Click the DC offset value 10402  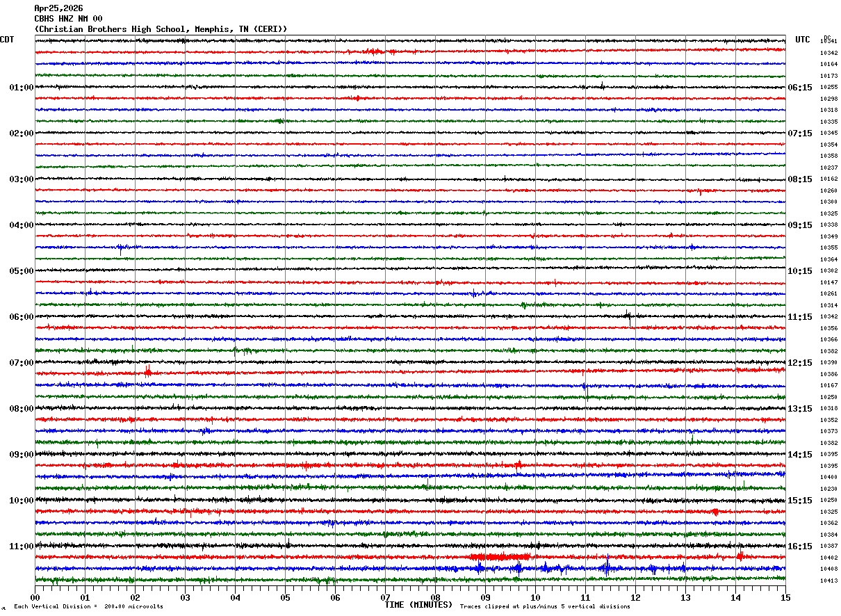pyautogui.click(x=828, y=558)
